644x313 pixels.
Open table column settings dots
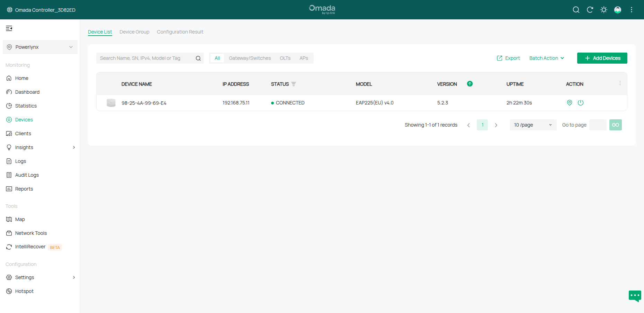[x=620, y=83]
